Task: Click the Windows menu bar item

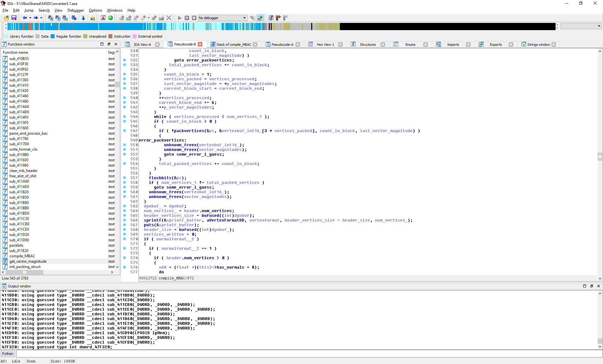Action: (x=113, y=10)
